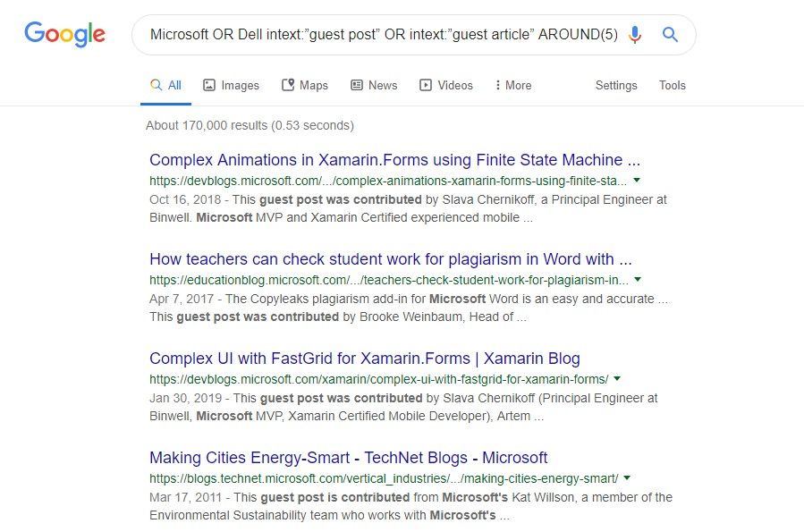Screen dimensions: 804x532
Task: Open the Images tab
Action: click(x=231, y=85)
